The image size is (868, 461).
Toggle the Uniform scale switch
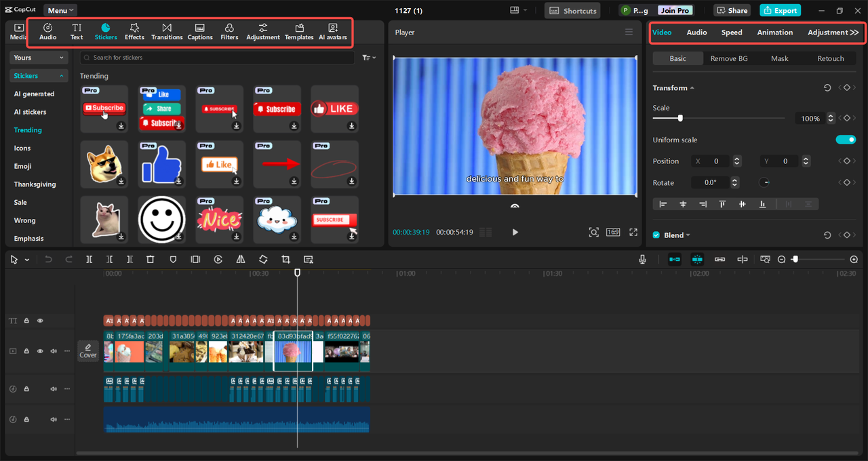tap(846, 140)
